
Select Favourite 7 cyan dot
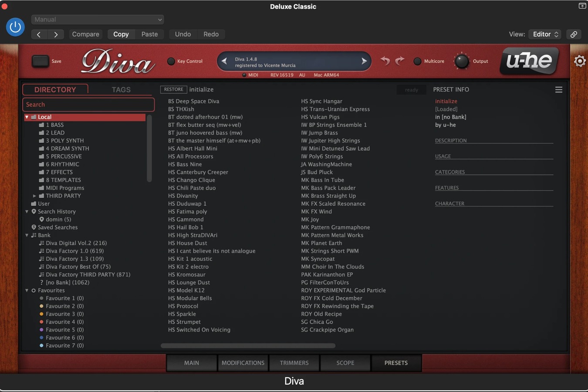click(41, 345)
